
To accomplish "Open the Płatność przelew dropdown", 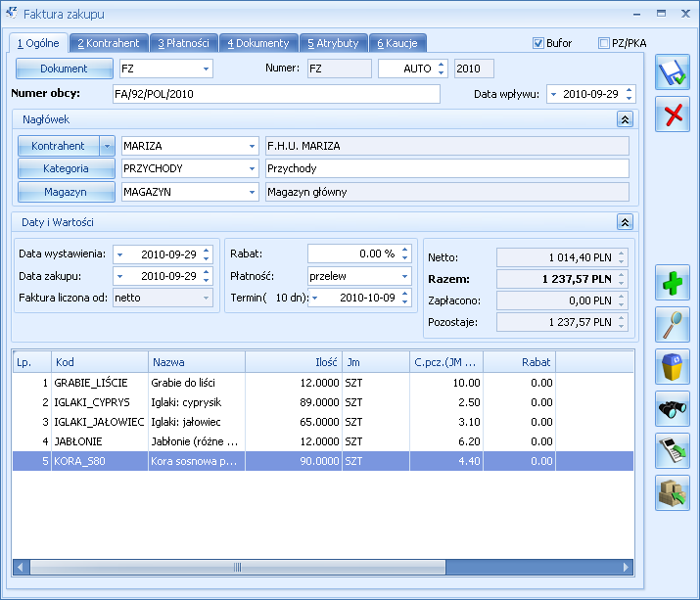I will pos(404,276).
